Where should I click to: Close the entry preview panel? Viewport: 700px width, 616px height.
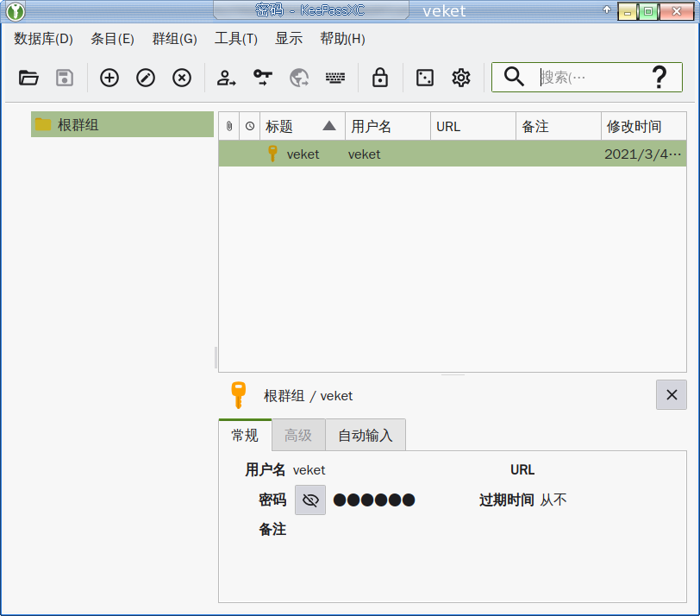point(672,394)
